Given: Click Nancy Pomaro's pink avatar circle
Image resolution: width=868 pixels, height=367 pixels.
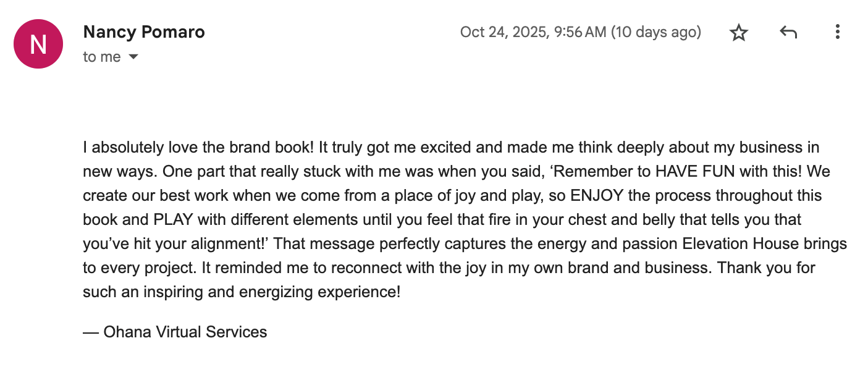Looking at the screenshot, I should (x=38, y=43).
